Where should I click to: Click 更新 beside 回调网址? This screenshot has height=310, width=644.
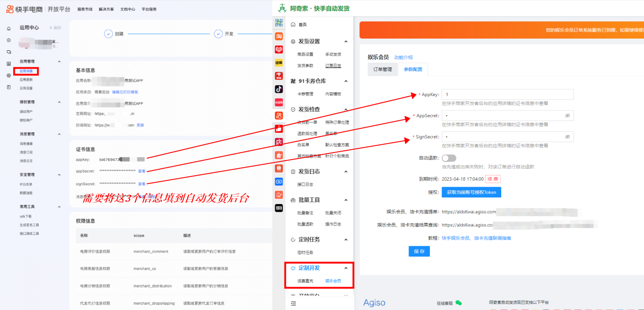[x=140, y=125]
